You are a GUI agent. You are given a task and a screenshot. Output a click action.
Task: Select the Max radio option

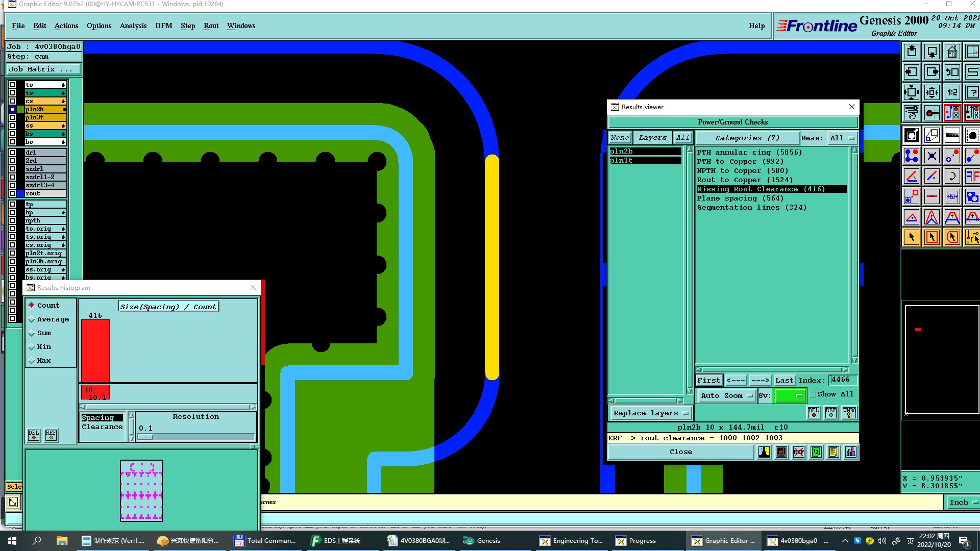(32, 361)
